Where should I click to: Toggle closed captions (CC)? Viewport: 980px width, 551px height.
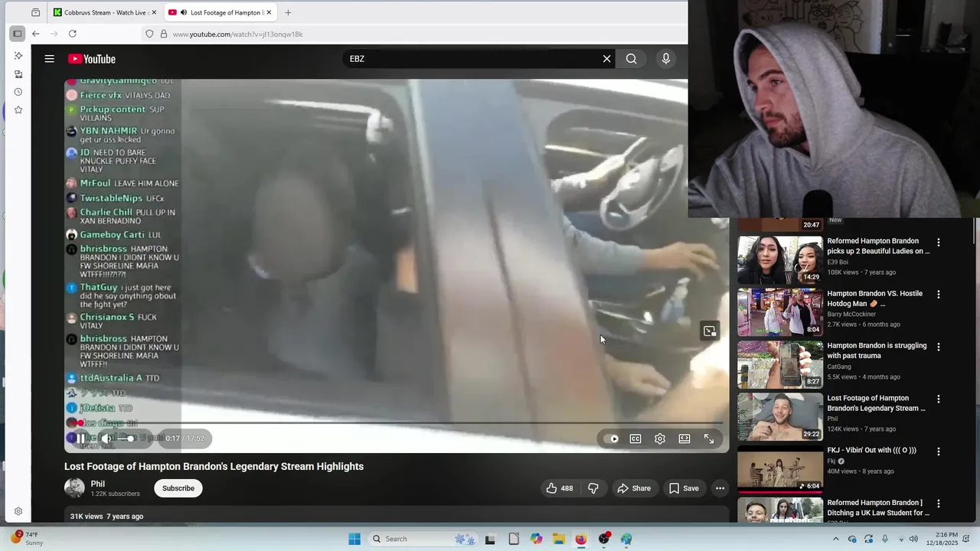[635, 439]
